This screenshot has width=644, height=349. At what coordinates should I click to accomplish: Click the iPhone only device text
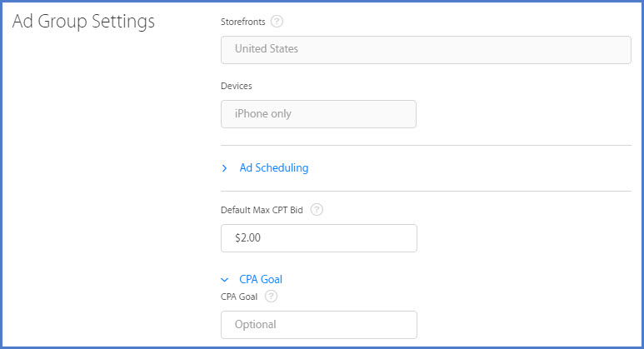pyautogui.click(x=263, y=114)
